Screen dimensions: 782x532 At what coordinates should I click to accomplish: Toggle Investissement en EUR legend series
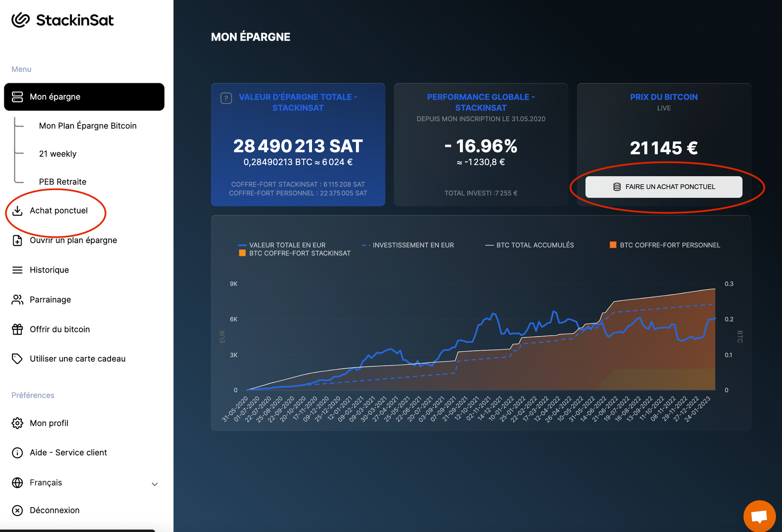[408, 245]
